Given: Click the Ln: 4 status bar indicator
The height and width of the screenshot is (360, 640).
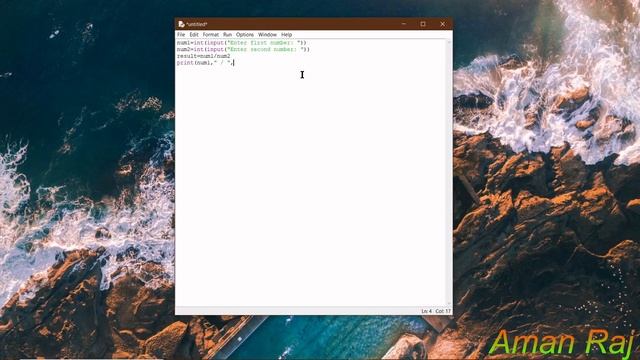Looking at the screenshot, I should (x=426, y=311).
